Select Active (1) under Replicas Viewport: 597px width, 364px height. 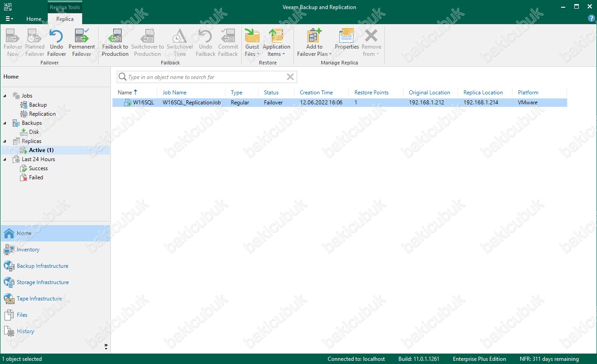pos(41,150)
